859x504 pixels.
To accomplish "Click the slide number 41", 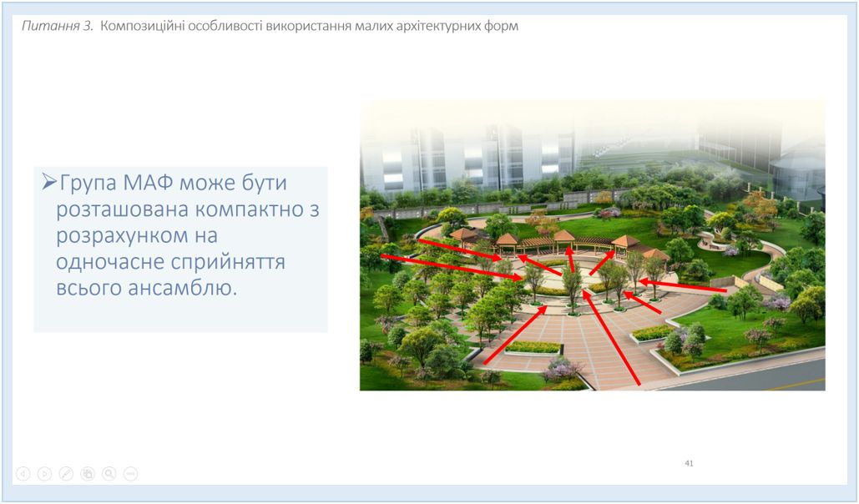I will [690, 463].
